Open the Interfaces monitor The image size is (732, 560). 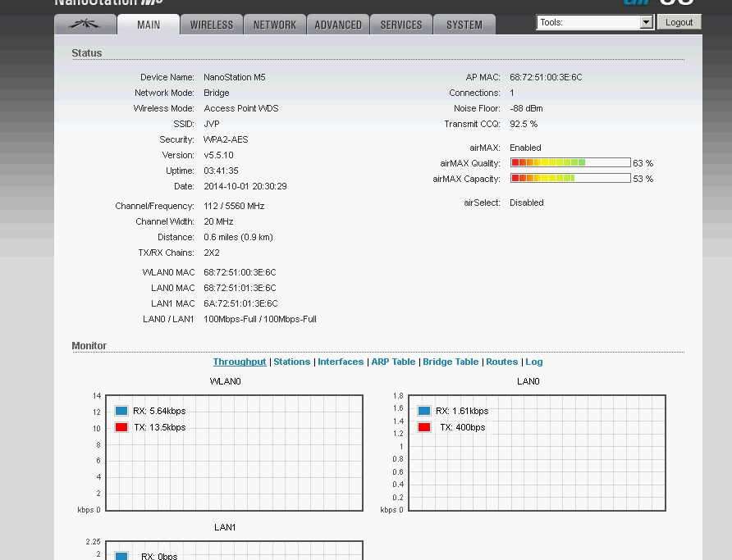pyautogui.click(x=341, y=362)
